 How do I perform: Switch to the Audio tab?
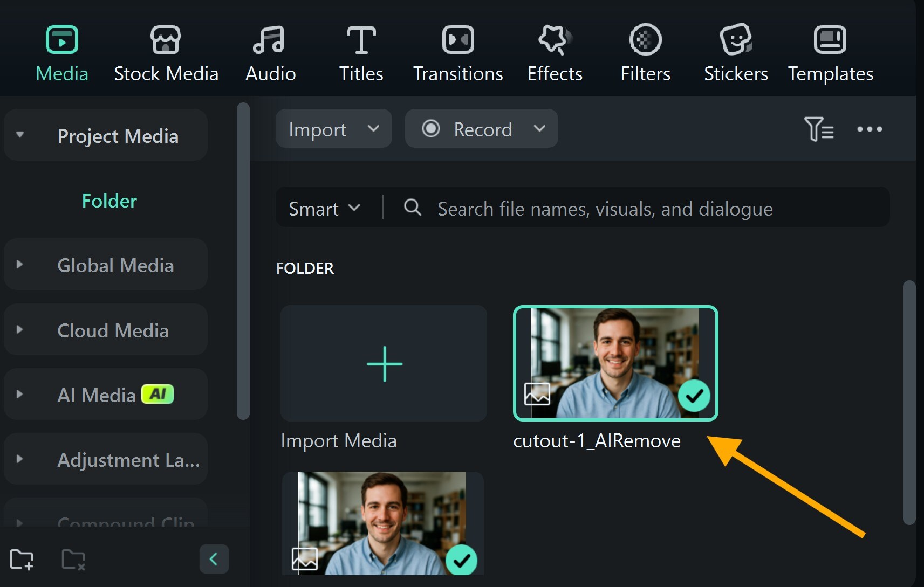(270, 53)
